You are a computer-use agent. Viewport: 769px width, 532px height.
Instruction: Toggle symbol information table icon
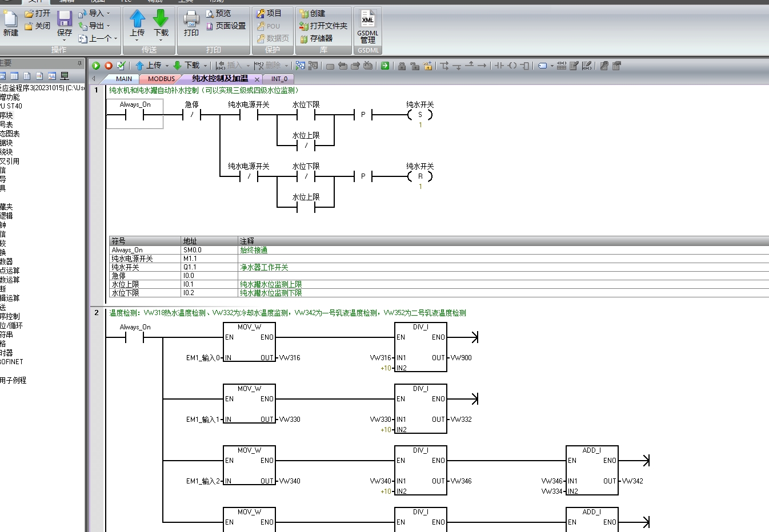(562, 66)
